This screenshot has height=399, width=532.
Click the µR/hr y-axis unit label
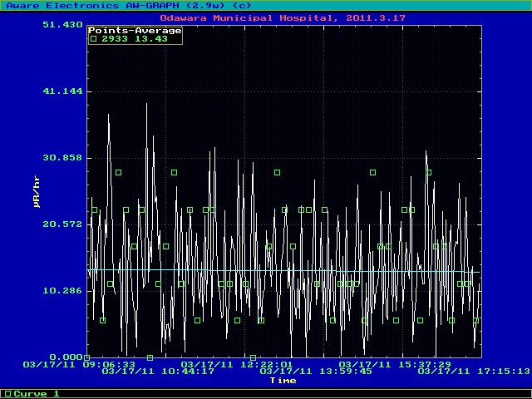[x=36, y=191]
